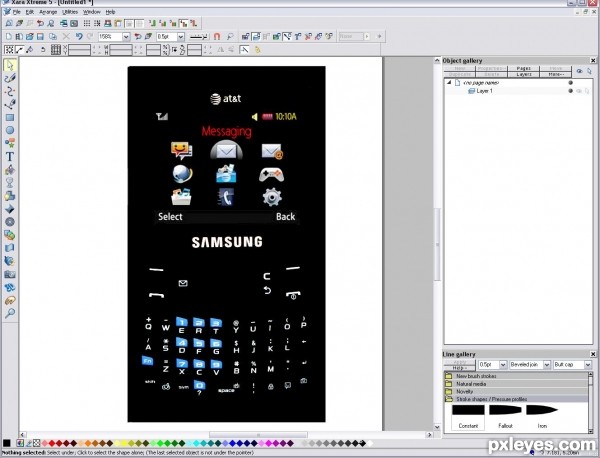Select the Photo camera tool in toolbox
This screenshot has height=458, width=600.
pyautogui.click(x=10, y=274)
